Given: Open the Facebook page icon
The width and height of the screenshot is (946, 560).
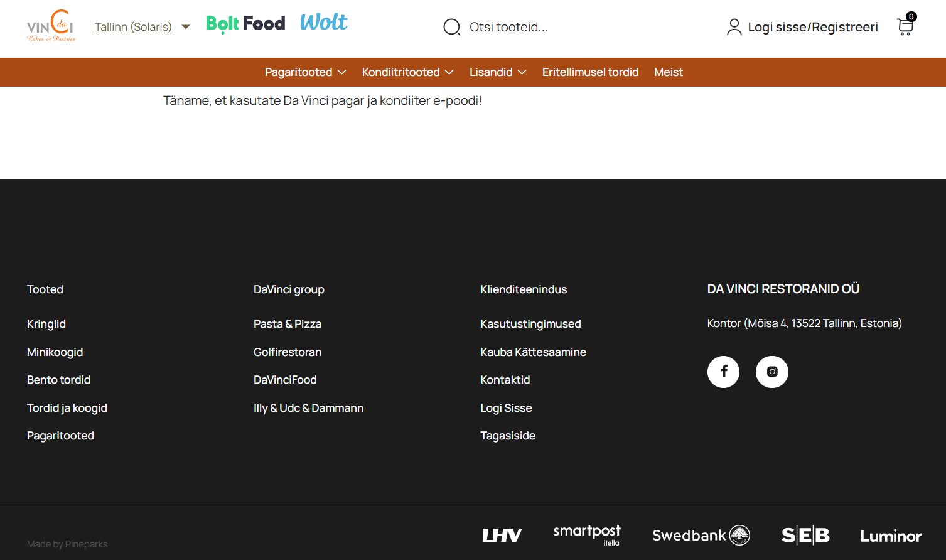Looking at the screenshot, I should (x=723, y=372).
